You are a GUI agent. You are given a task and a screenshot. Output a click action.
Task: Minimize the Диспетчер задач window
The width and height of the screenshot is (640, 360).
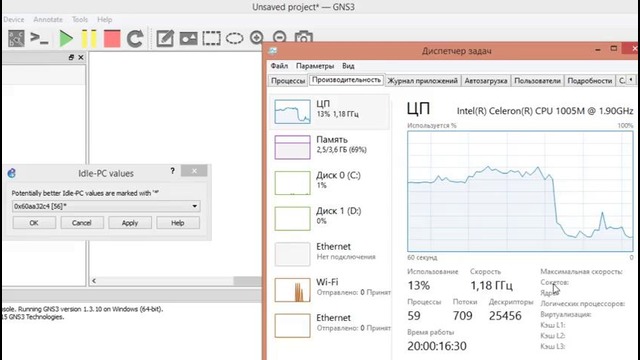(x=598, y=50)
